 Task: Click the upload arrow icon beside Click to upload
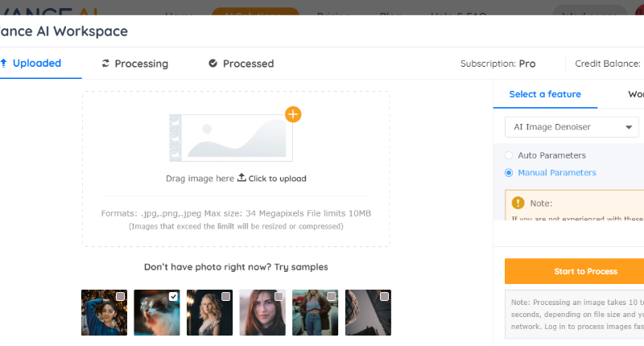tap(242, 177)
